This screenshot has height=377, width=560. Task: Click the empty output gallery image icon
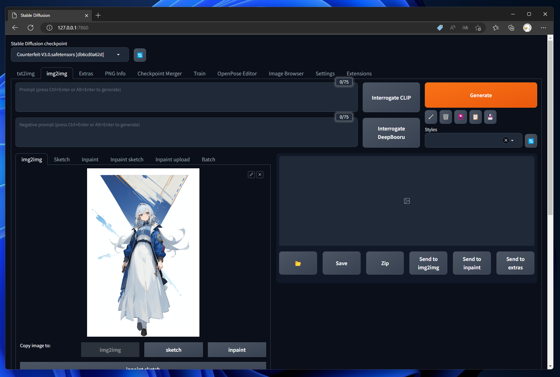pyautogui.click(x=407, y=201)
